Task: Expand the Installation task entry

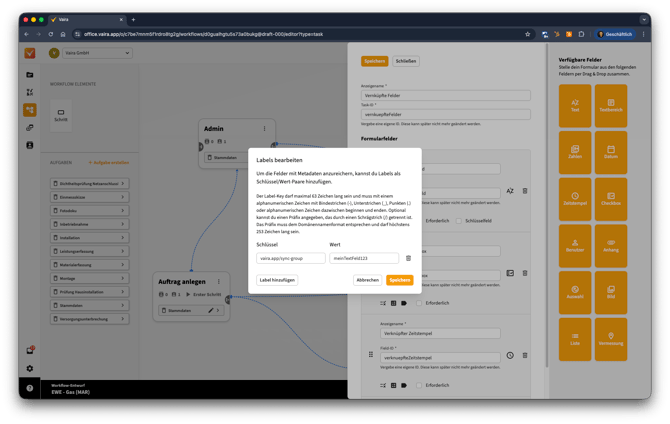Action: click(x=88, y=238)
